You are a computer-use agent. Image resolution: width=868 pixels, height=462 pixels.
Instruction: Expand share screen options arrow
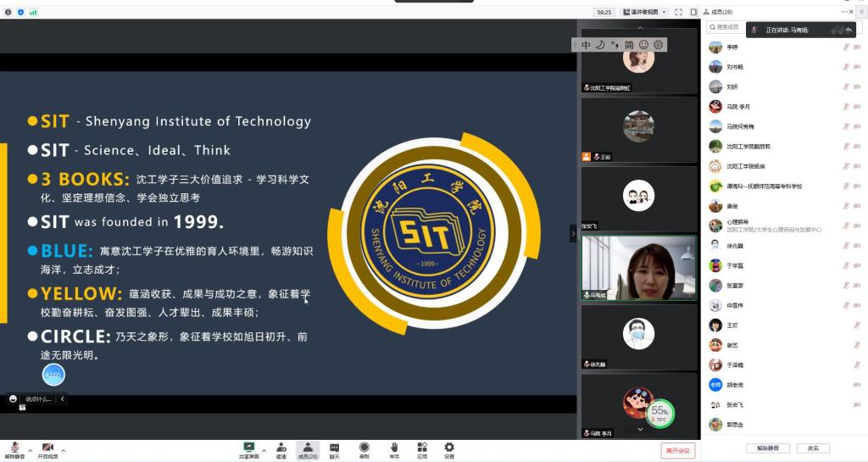[x=264, y=450]
